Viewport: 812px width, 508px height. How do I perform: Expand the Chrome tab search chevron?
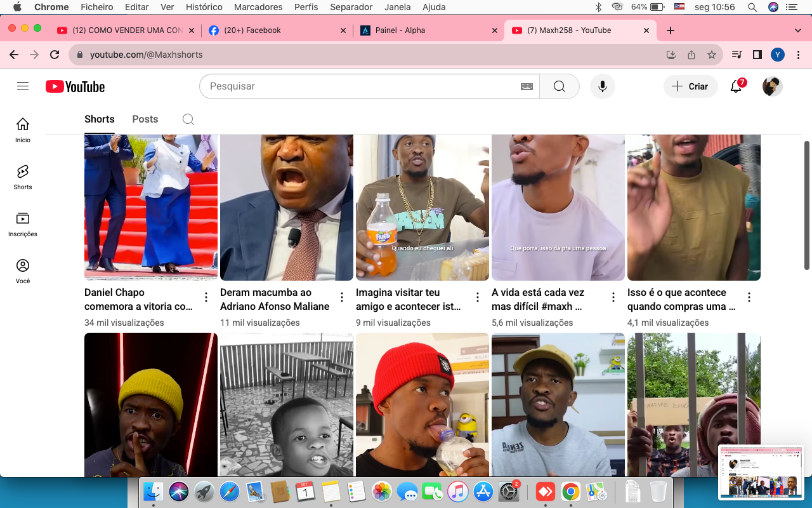tap(797, 30)
